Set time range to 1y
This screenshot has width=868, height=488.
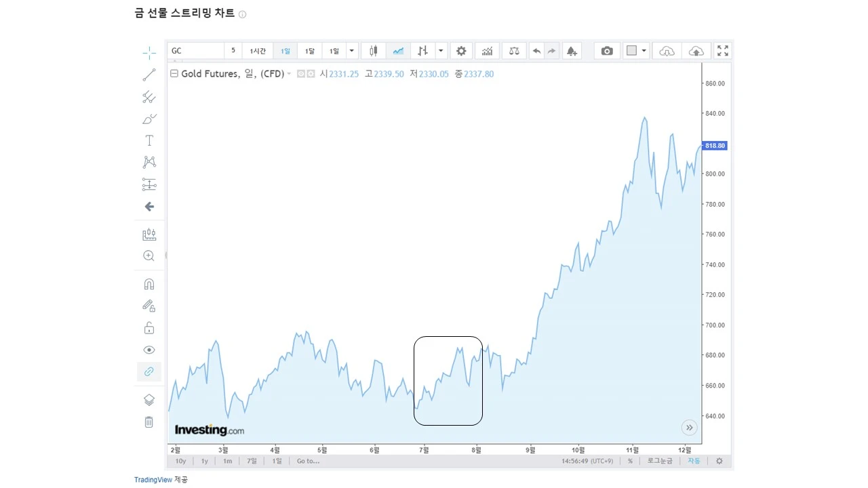[204, 461]
